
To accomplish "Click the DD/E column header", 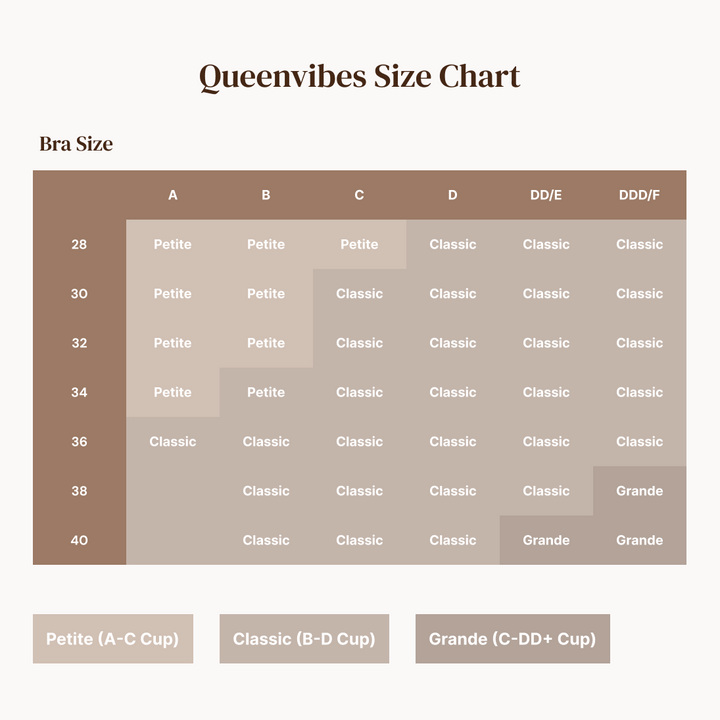I will pyautogui.click(x=546, y=195).
